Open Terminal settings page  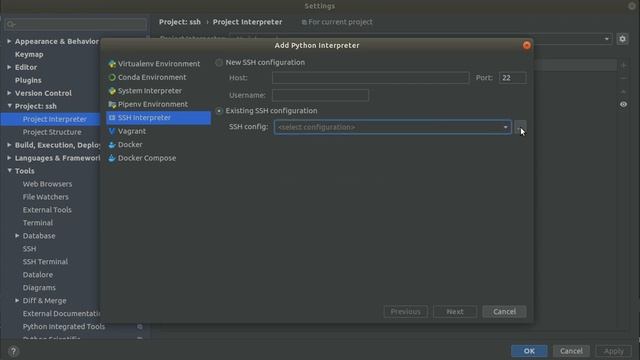tap(38, 223)
